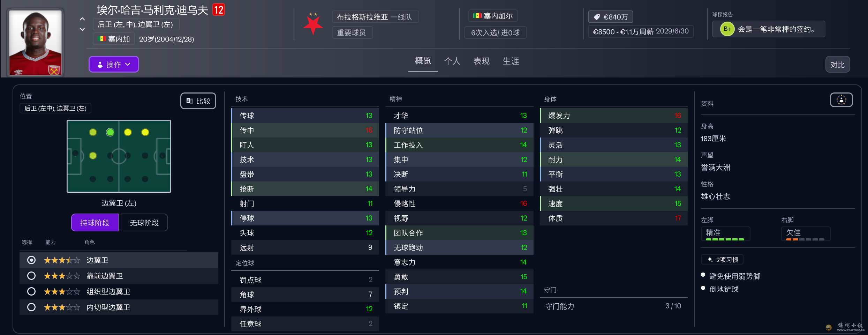Click the sparkle icon in 2项习惯

(x=710, y=260)
